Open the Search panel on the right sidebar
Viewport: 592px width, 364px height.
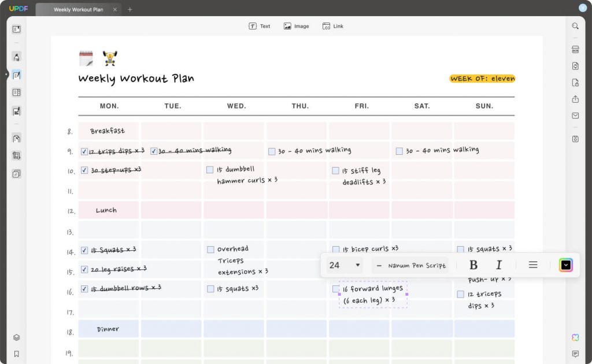[575, 26]
